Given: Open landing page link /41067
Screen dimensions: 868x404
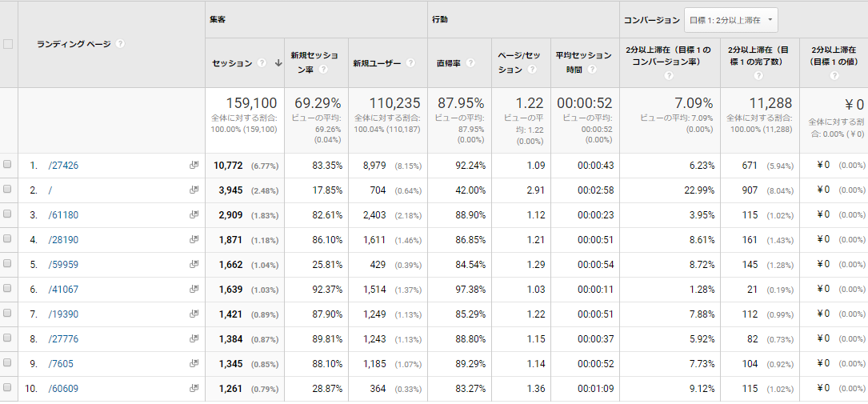Looking at the screenshot, I should pyautogui.click(x=63, y=290).
